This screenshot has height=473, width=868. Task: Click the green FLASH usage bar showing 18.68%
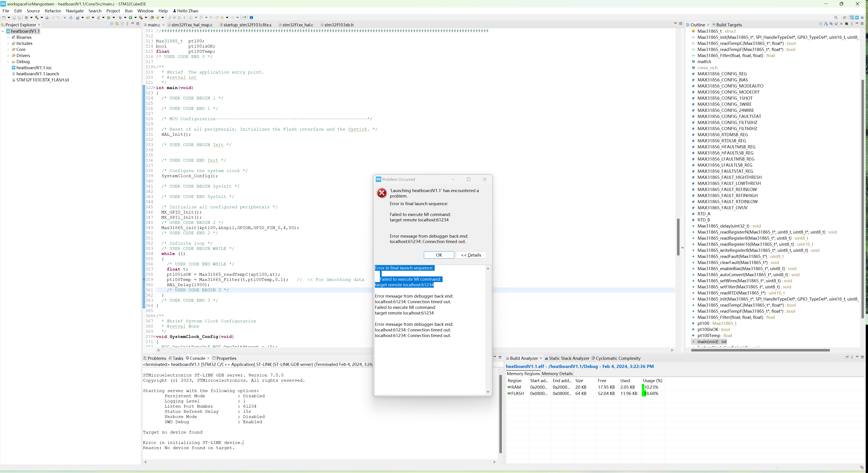pyautogui.click(x=644, y=393)
